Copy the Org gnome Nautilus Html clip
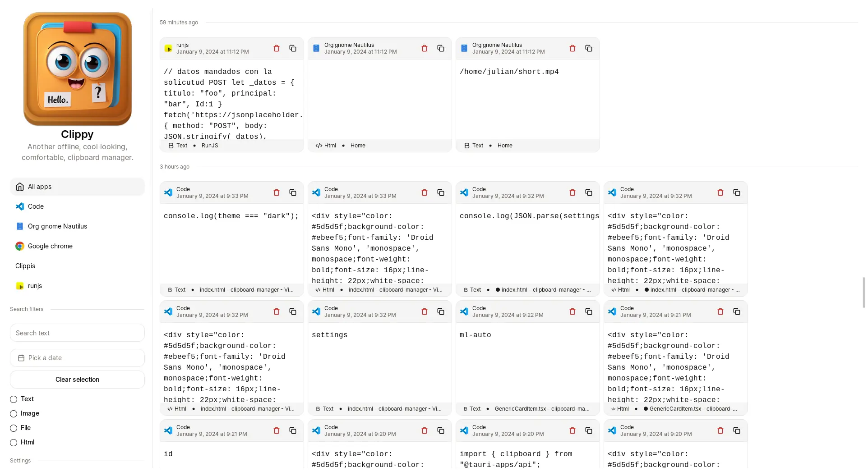Viewport: 868px width, 476px height. click(x=441, y=48)
